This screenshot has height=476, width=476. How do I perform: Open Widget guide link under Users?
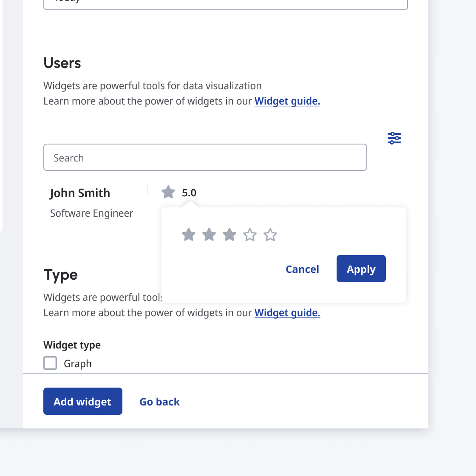pyautogui.click(x=287, y=101)
